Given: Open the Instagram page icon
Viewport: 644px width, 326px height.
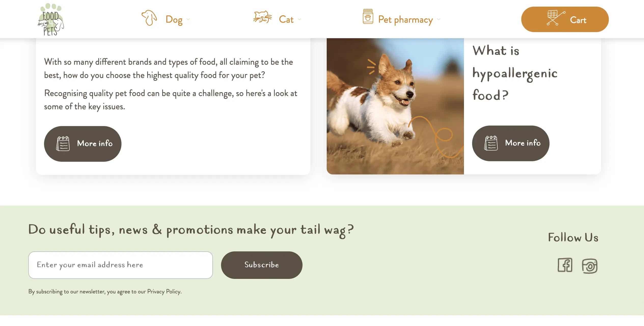Looking at the screenshot, I should pyautogui.click(x=590, y=266).
